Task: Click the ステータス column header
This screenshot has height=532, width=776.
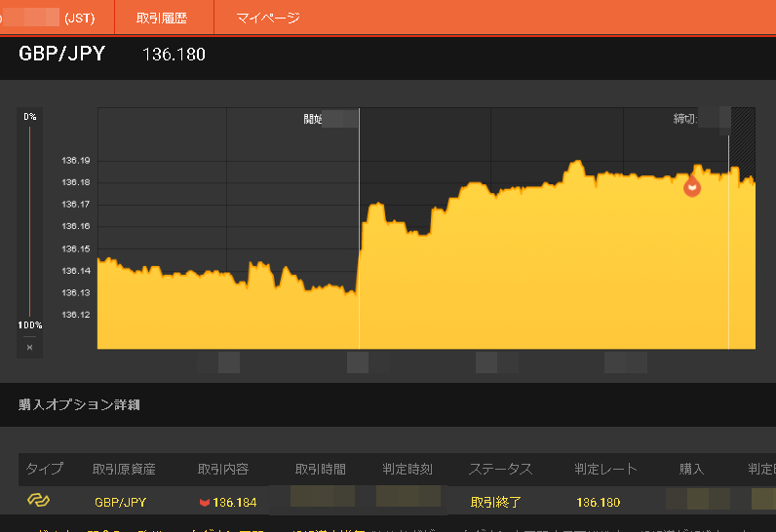Action: 500,469
